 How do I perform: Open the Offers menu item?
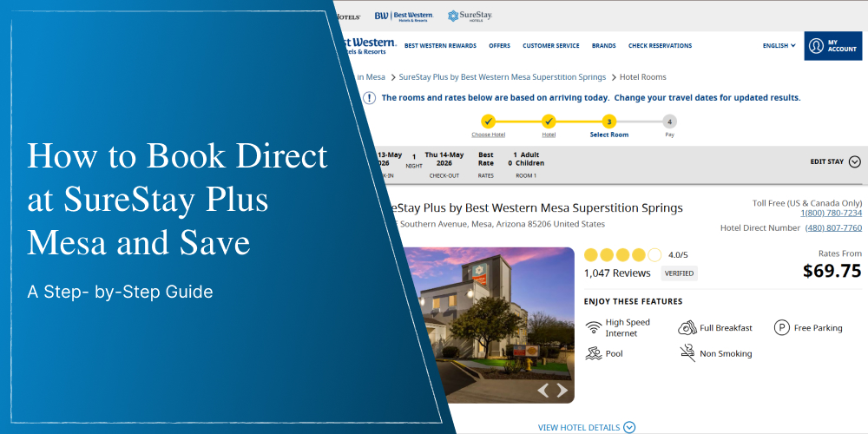click(499, 46)
